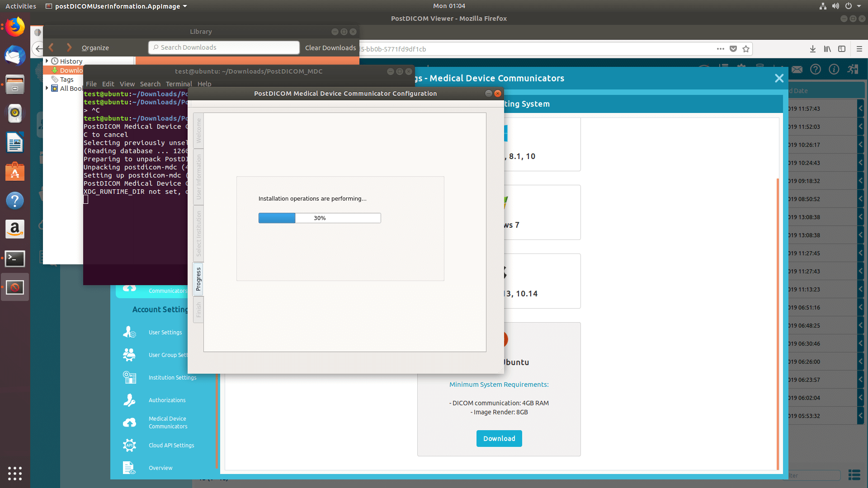Open Cloud API Settings
The height and width of the screenshot is (488, 868).
pos(171,445)
